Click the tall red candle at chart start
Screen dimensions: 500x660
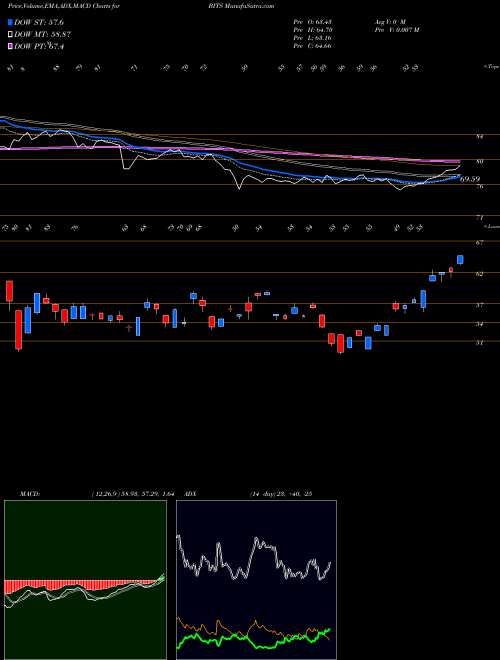tap(19, 330)
